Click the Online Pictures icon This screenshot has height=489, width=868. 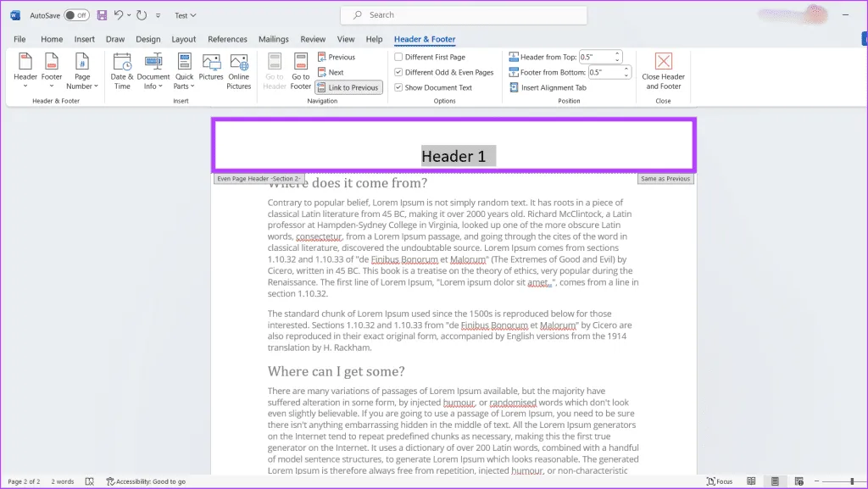coord(239,69)
